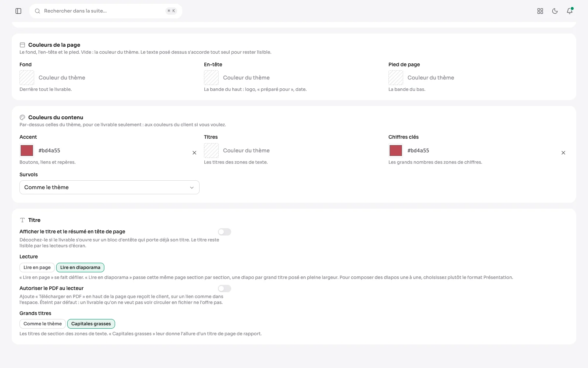588x368 pixels.
Task: Click the search magnifier icon
Action: point(37,11)
